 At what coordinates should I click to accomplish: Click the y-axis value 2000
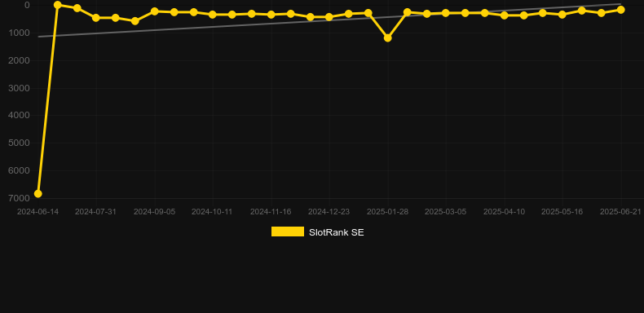coord(19,60)
